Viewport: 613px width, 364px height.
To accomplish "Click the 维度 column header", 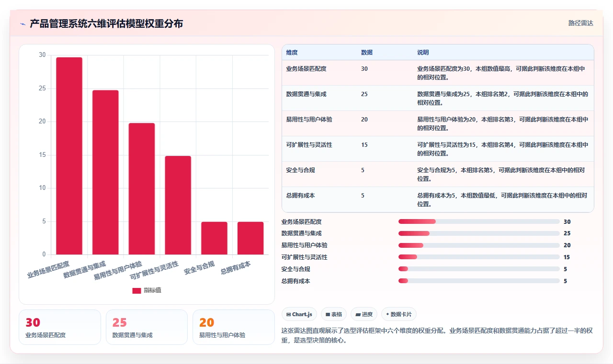I will coord(292,52).
